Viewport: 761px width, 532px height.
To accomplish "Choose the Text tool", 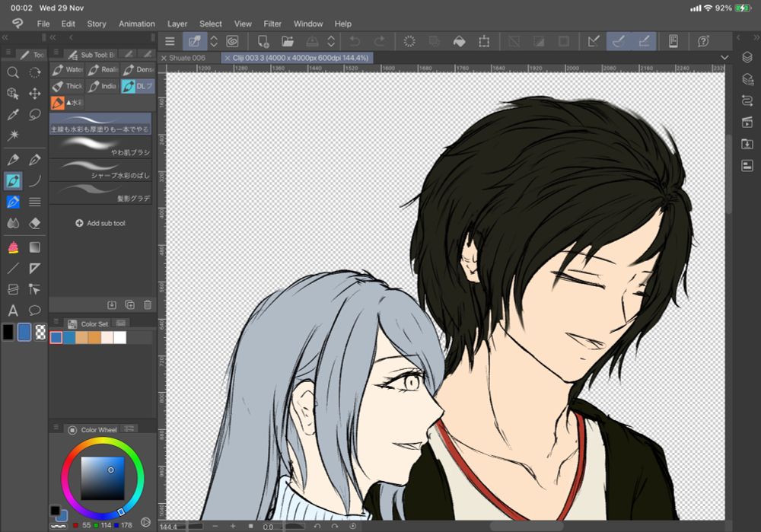I will click(13, 311).
